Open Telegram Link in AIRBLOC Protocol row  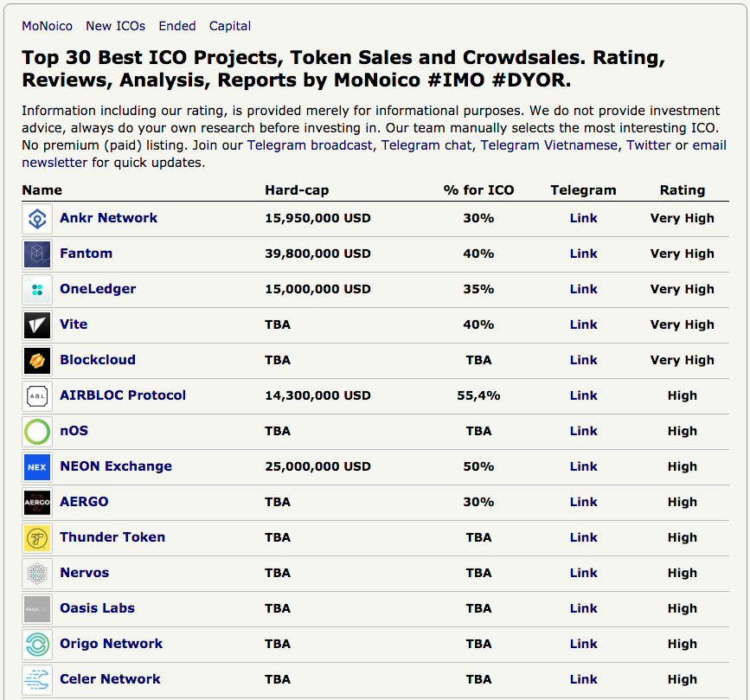[x=584, y=395]
